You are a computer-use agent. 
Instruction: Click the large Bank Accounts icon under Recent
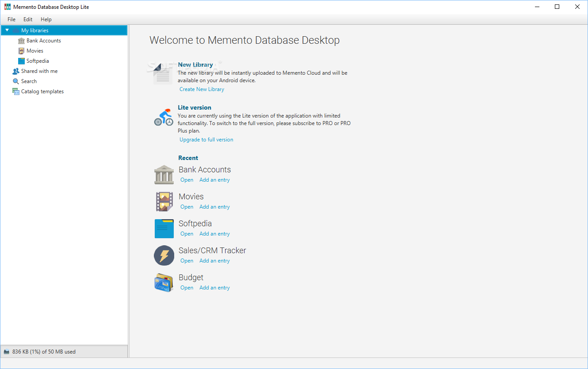tap(164, 175)
